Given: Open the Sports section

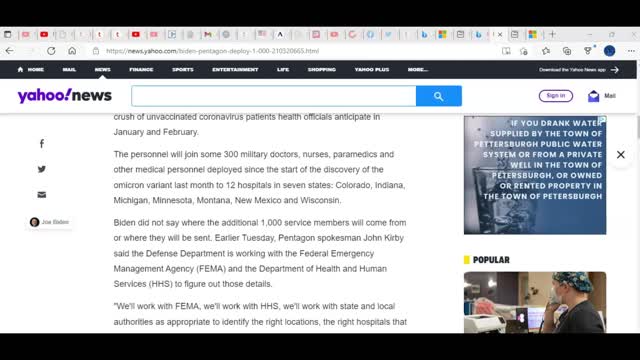Looking at the screenshot, I should [183, 70].
